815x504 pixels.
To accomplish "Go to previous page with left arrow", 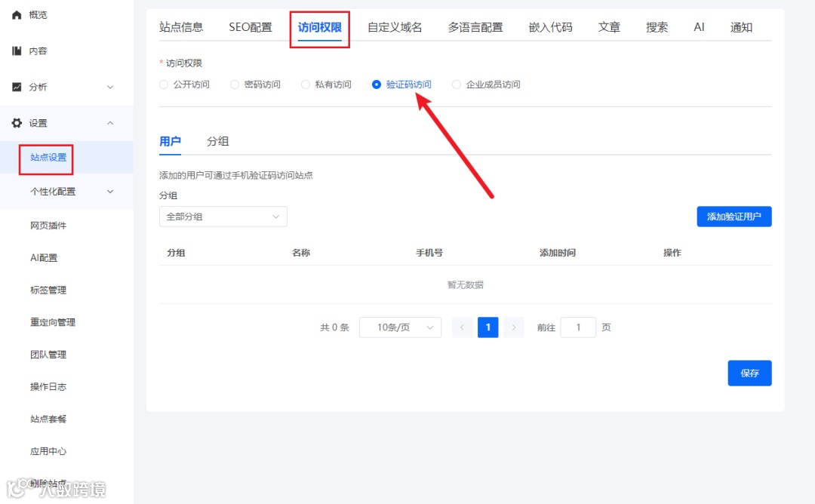I will click(462, 327).
